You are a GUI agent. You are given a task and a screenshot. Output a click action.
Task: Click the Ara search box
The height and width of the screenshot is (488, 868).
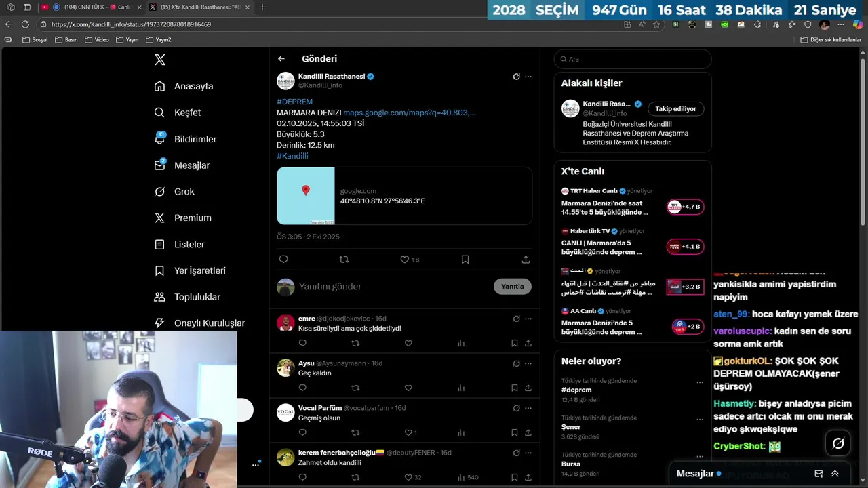coord(633,59)
